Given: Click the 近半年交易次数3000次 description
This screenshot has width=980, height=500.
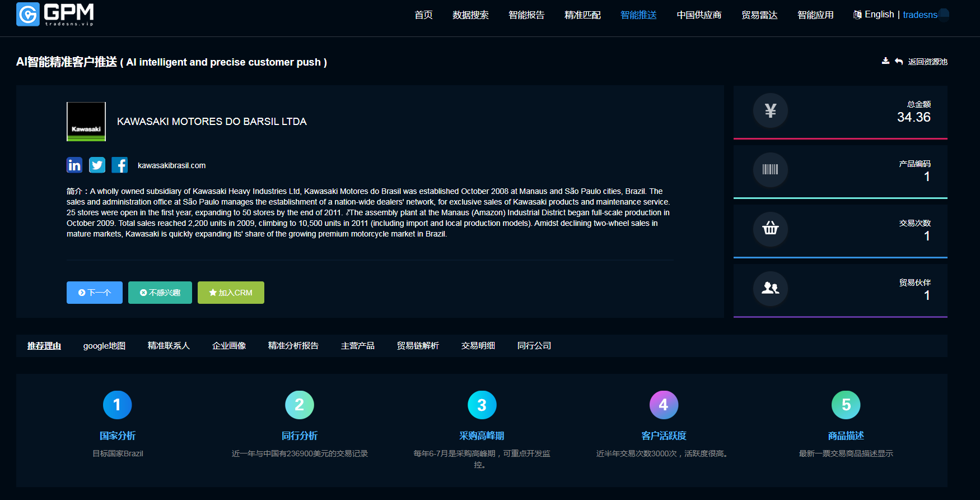Looking at the screenshot, I should (664, 453).
